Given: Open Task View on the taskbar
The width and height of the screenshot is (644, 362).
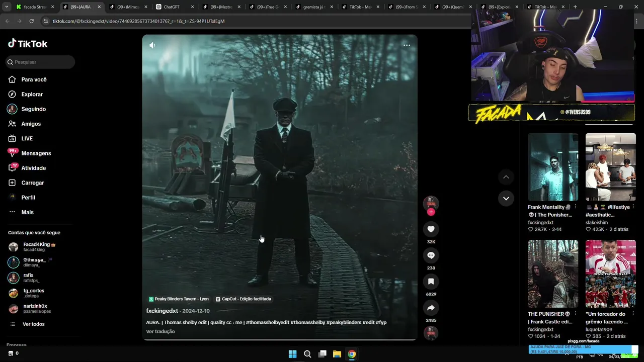Looking at the screenshot, I should 323,354.
